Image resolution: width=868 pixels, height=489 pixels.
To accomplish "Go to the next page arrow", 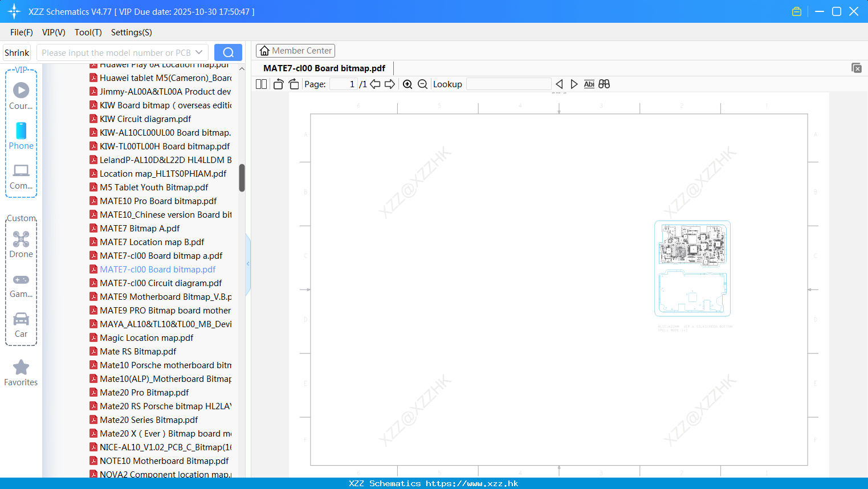I will coord(390,84).
